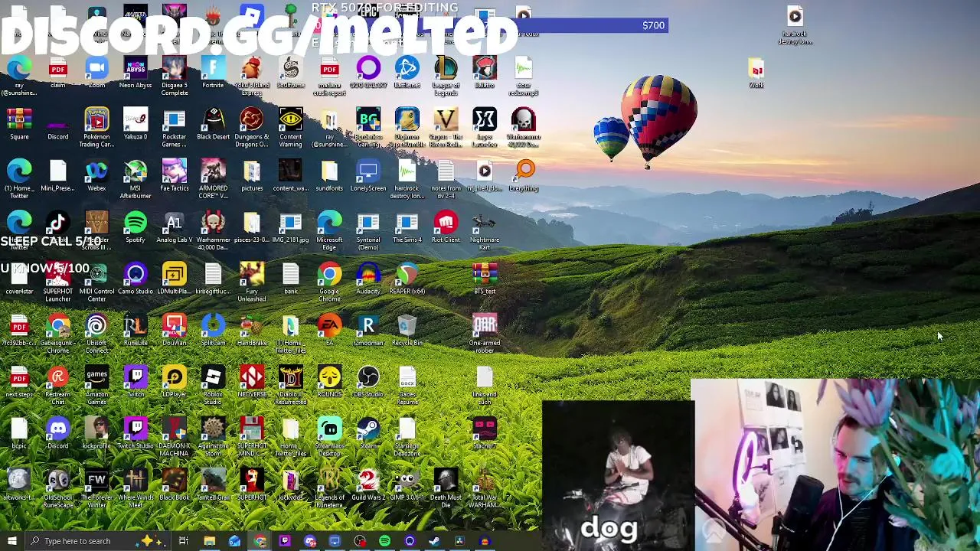Open Task View on the taskbar
The width and height of the screenshot is (980, 551).
tap(184, 541)
